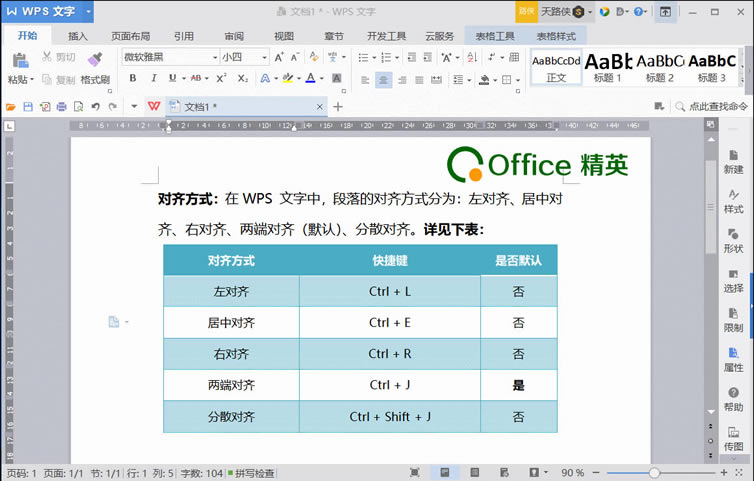The height and width of the screenshot is (481, 754).
Task: Increase indent icon
Action: point(428,57)
